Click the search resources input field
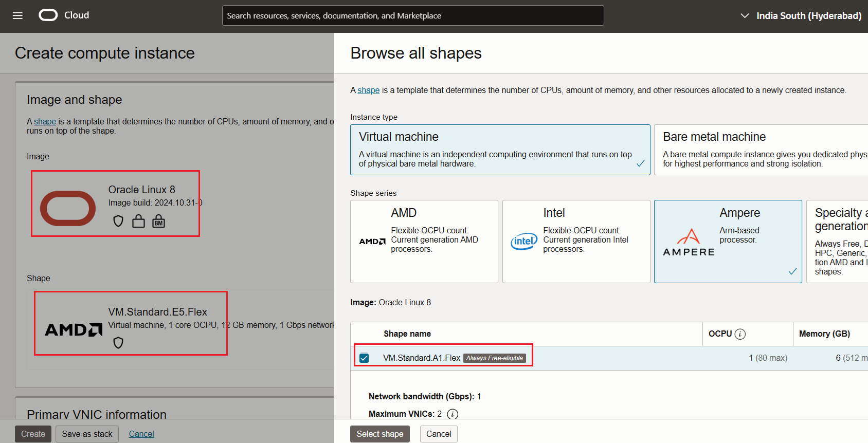The image size is (868, 443). [x=412, y=15]
